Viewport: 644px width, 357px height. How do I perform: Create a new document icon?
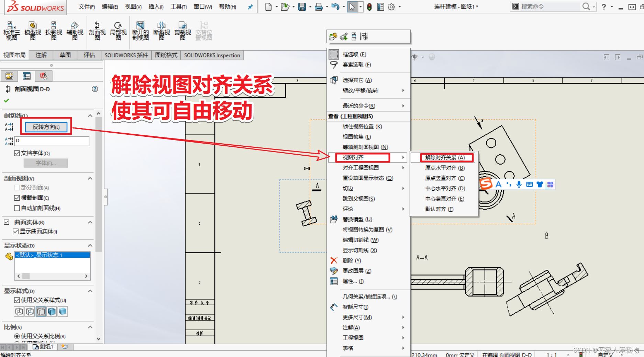point(269,7)
